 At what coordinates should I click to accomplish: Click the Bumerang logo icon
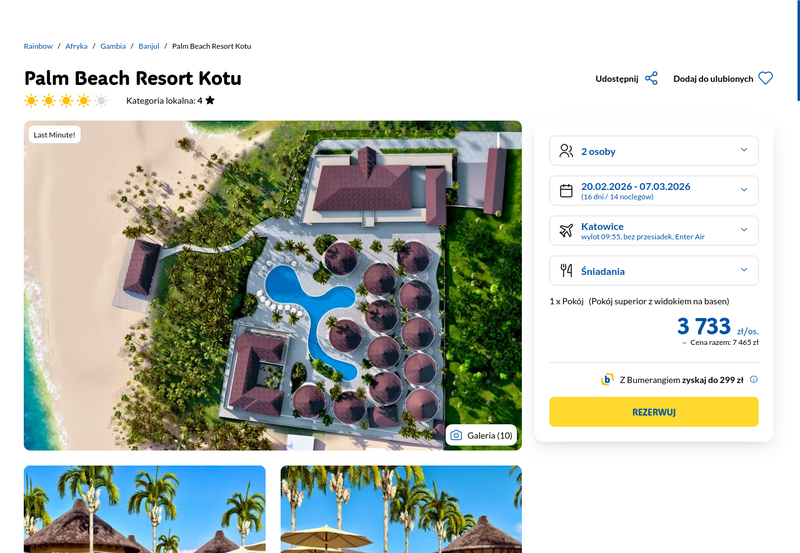tap(607, 380)
